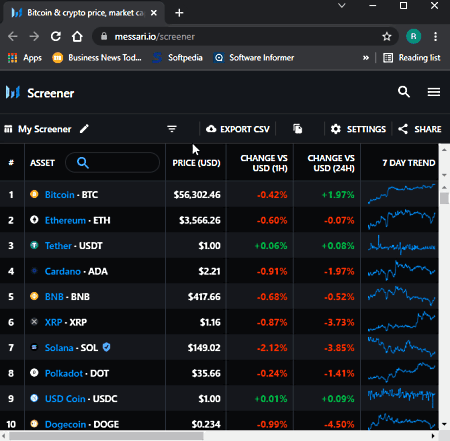
Task: Open the Bitcoin asset link
Action: 60,195
